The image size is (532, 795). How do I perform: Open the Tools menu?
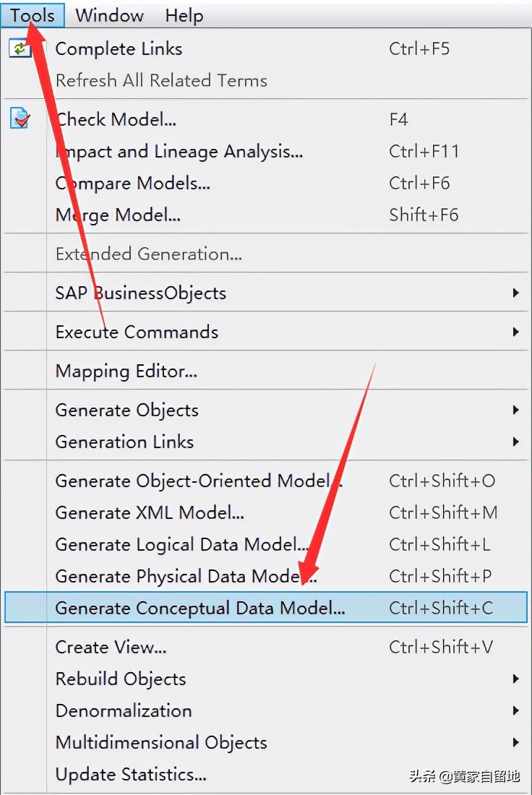tap(32, 15)
